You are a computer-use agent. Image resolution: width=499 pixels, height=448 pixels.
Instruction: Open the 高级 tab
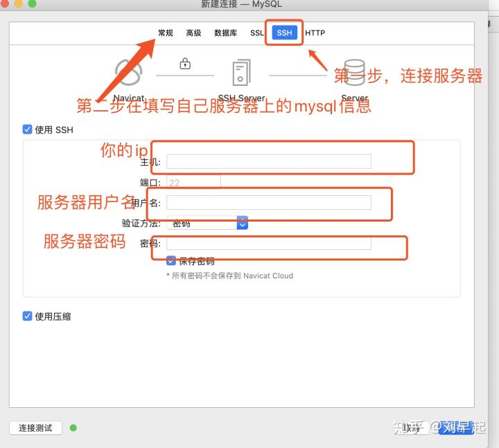(193, 33)
